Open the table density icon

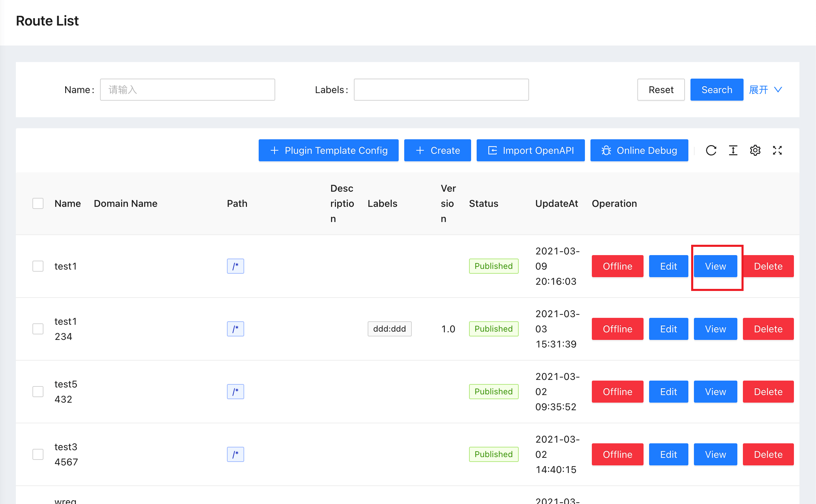(x=733, y=150)
